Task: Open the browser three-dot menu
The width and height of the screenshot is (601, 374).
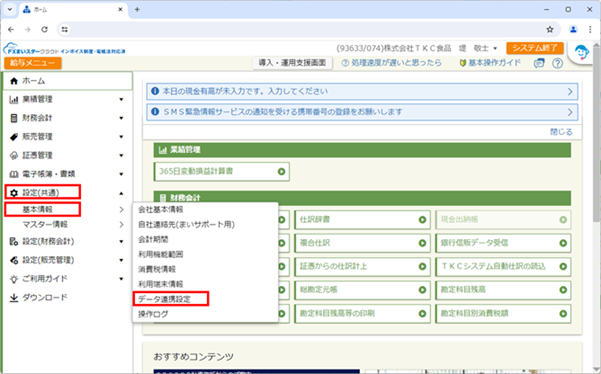Action: point(590,30)
